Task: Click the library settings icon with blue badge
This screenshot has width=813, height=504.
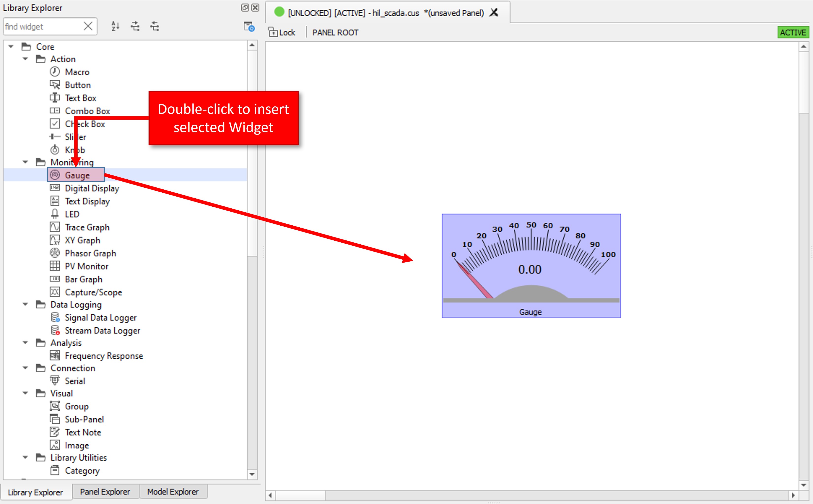Action: coord(249,27)
